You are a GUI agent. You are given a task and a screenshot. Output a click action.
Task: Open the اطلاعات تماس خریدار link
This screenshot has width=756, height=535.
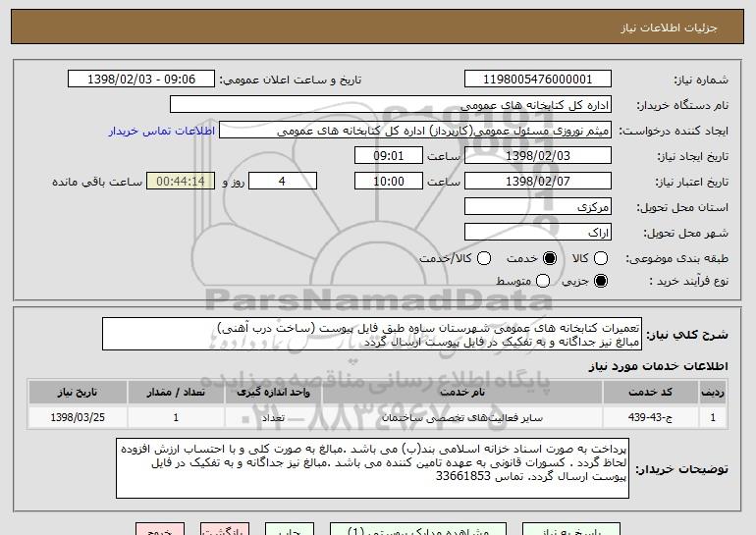(162, 131)
